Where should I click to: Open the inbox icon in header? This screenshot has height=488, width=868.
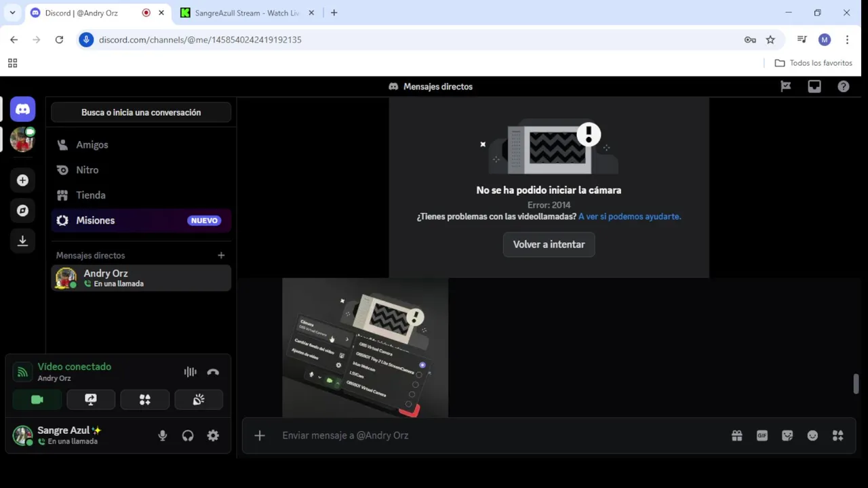click(x=814, y=87)
